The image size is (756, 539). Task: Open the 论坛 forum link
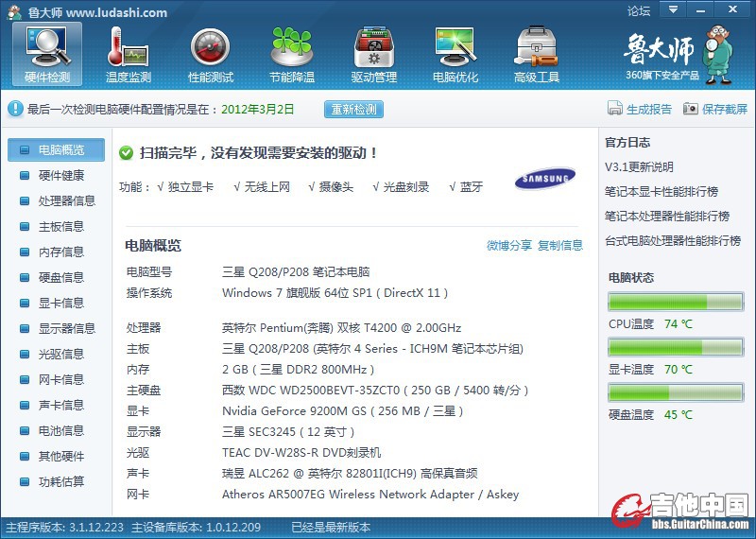[x=639, y=10]
